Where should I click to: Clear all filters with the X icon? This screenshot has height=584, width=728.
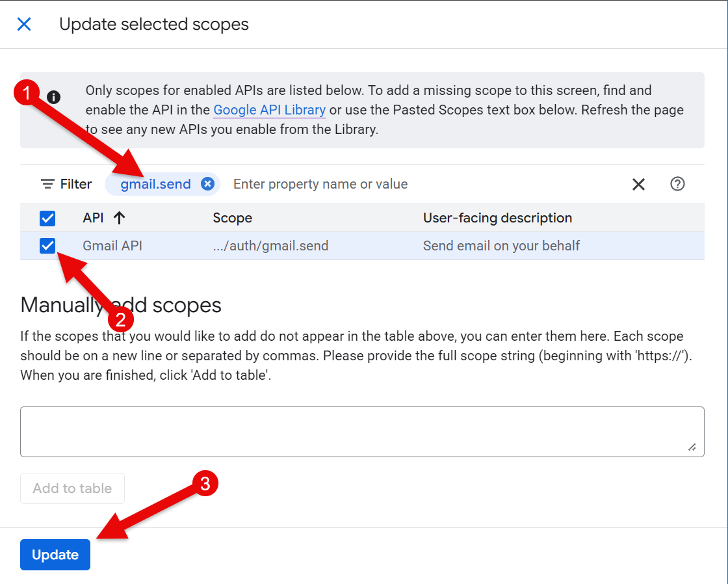(x=638, y=185)
